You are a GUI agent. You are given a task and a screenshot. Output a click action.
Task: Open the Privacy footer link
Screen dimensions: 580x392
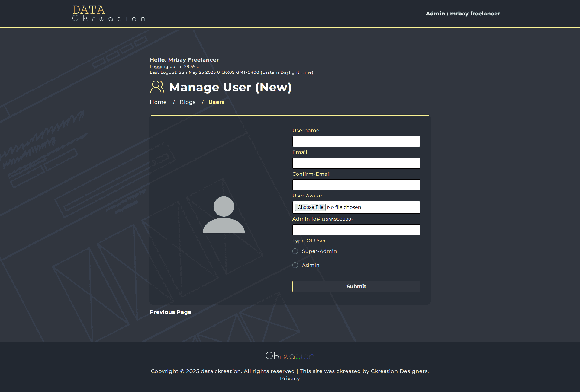(x=290, y=378)
